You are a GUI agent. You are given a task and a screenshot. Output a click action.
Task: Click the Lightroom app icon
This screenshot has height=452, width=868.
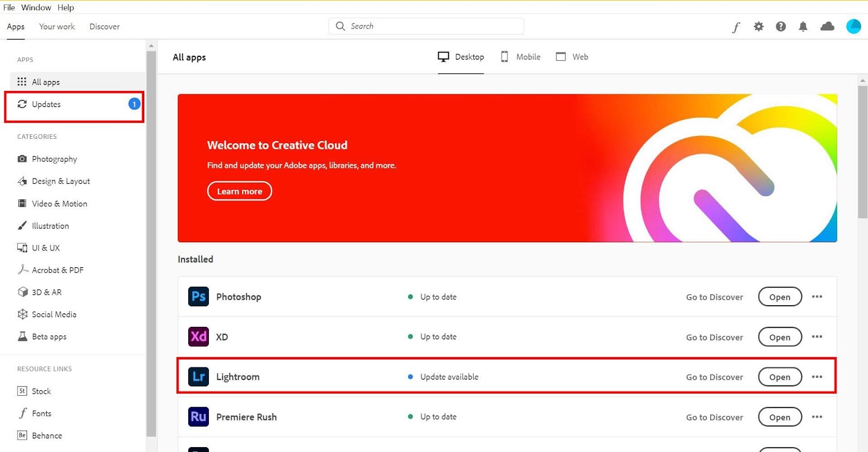point(199,377)
